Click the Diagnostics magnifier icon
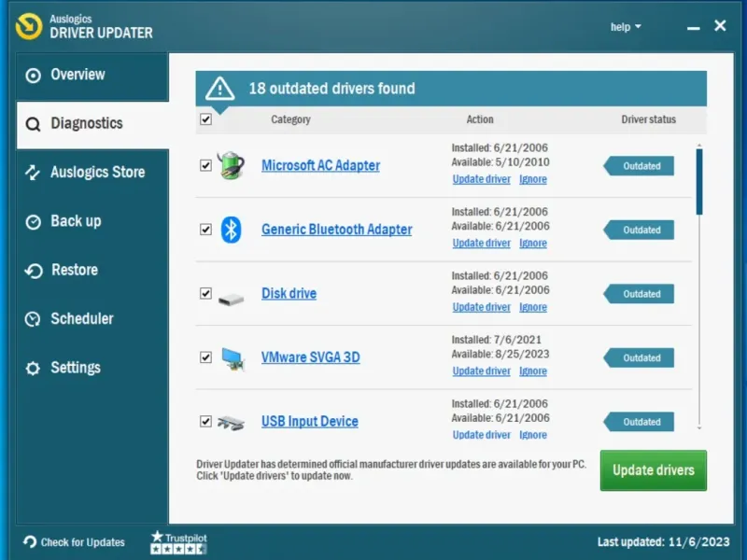 tap(33, 124)
